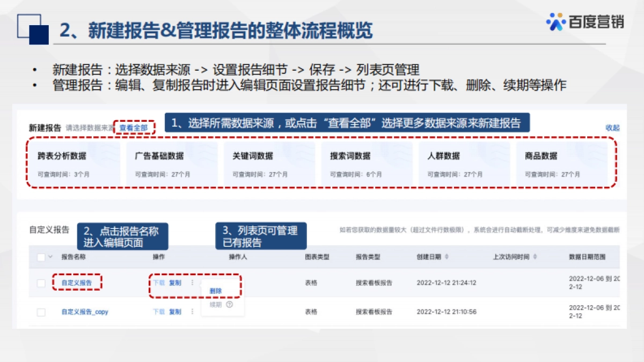Viewport: 644px width, 362px height.
Task: Collapse the new report panel via 收起
Action: click(612, 128)
